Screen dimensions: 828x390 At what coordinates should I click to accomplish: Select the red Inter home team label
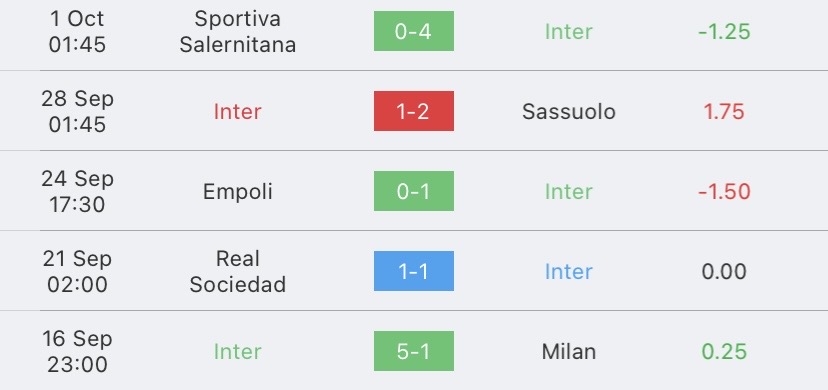238,111
